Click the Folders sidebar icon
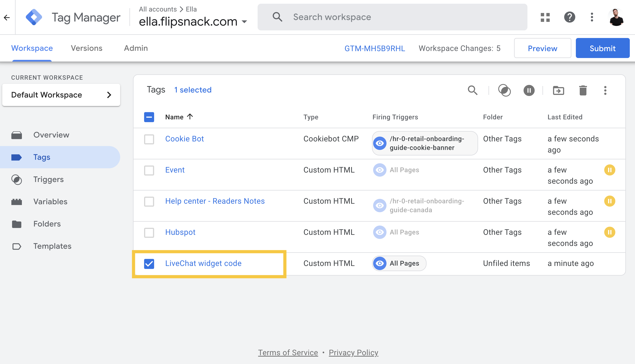This screenshot has width=635, height=364. pyautogui.click(x=17, y=224)
